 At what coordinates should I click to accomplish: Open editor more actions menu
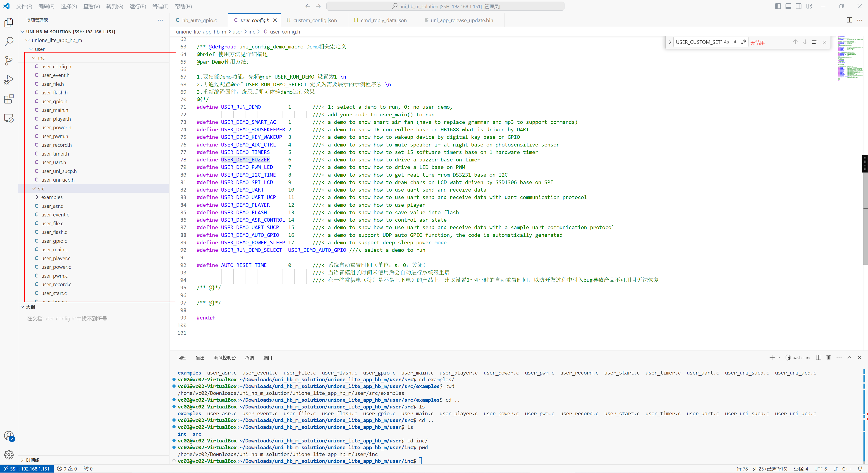click(860, 20)
